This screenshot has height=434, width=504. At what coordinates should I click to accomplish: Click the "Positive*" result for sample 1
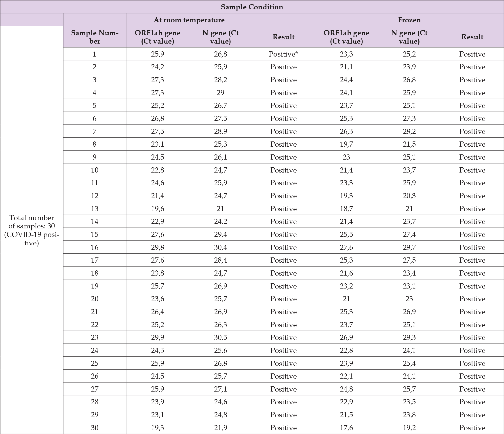click(283, 54)
